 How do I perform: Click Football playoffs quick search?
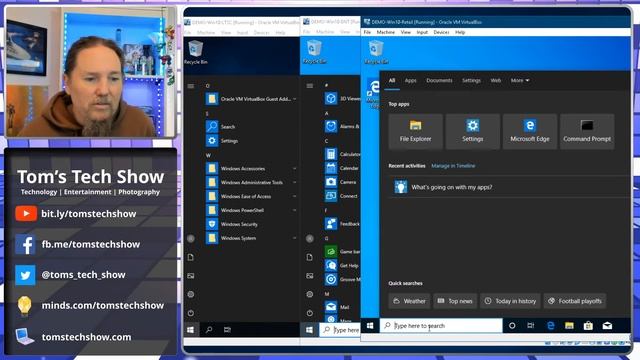click(575, 301)
